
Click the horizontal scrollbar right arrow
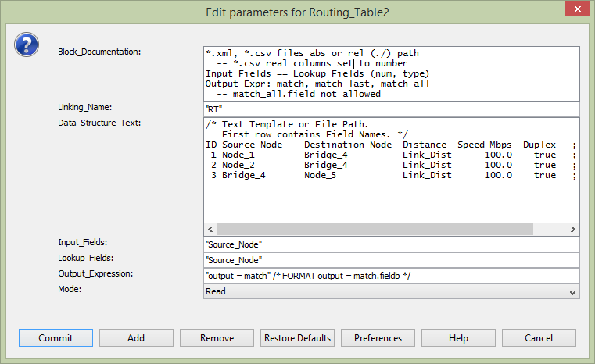[x=573, y=230]
